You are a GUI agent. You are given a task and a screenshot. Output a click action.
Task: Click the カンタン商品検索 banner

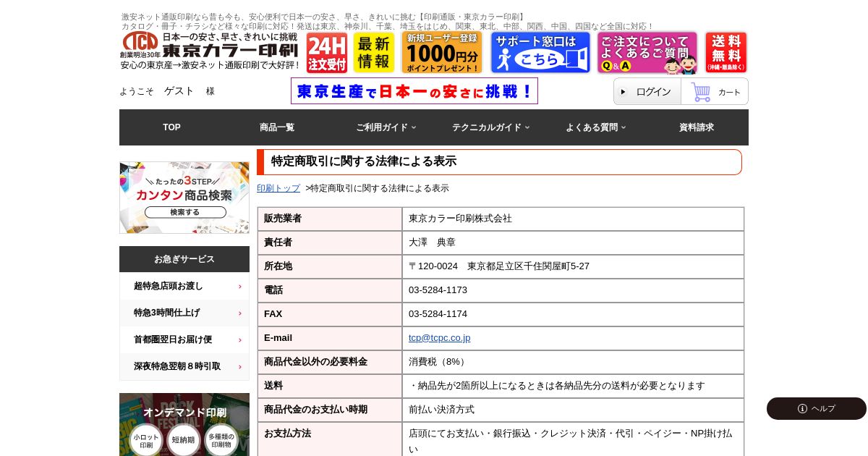184,198
